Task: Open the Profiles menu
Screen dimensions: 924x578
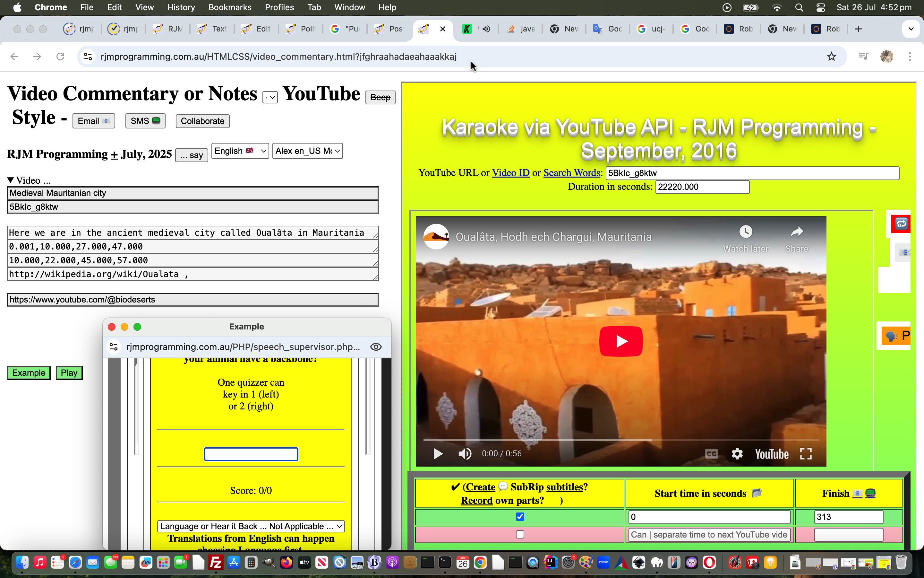Action: (279, 7)
